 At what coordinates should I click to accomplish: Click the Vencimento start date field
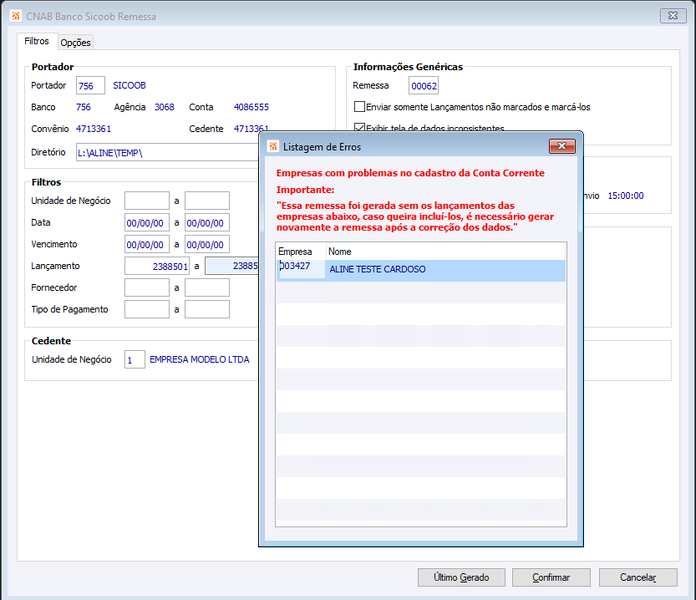[x=147, y=244]
